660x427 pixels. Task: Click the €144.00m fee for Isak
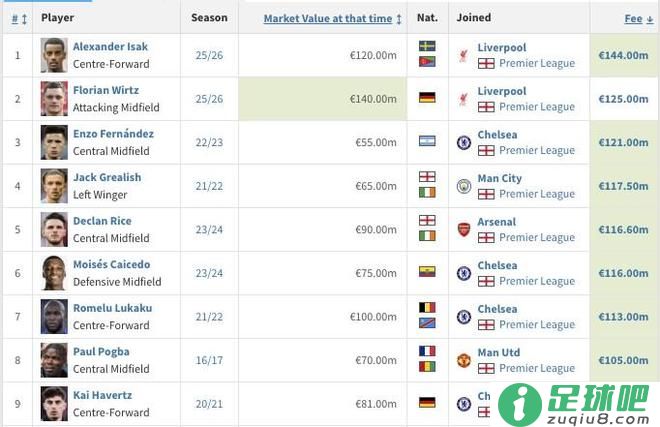point(622,55)
